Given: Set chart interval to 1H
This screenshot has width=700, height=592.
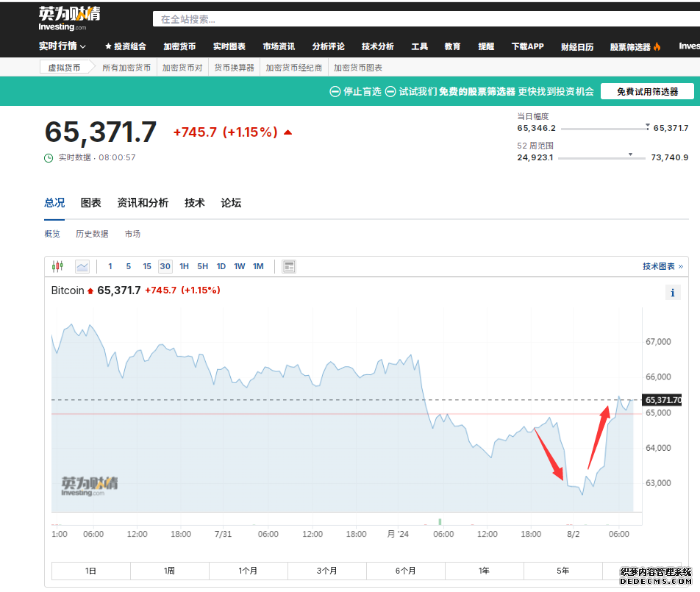Looking at the screenshot, I should [184, 266].
